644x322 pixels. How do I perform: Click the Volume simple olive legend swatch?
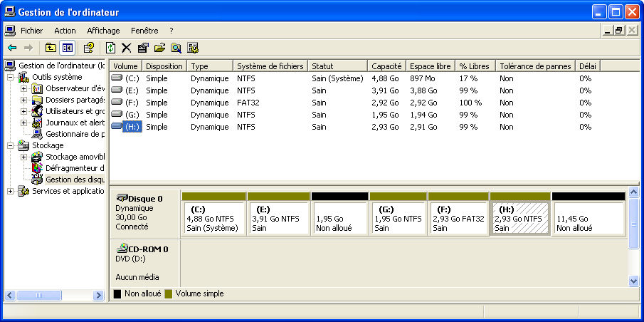click(169, 294)
